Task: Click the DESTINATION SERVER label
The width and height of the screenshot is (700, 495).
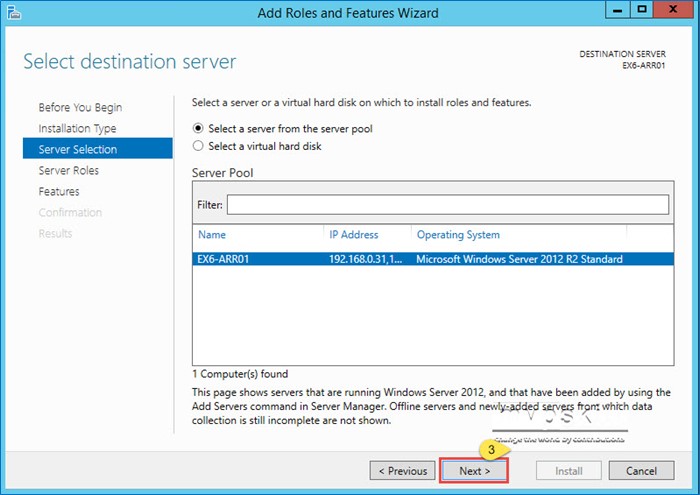Action: point(622,54)
